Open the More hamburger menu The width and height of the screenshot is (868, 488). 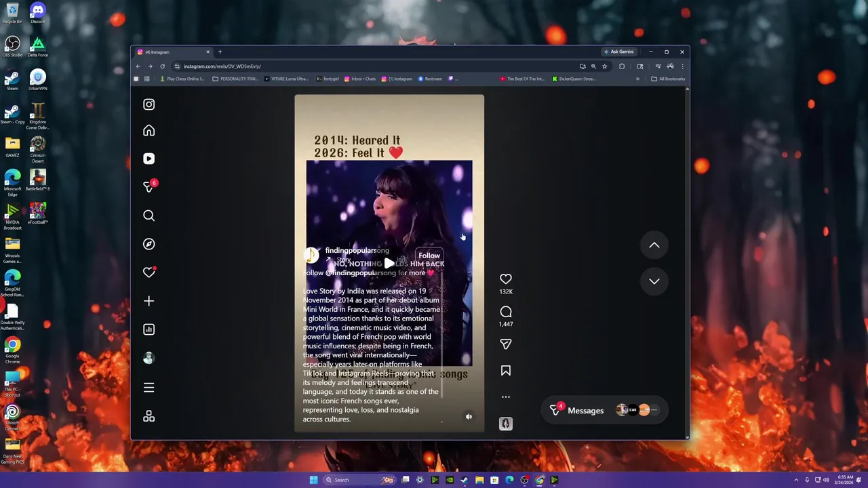click(149, 388)
